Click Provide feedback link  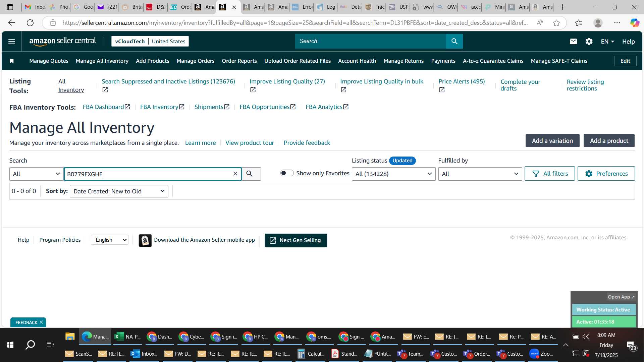[x=307, y=143]
